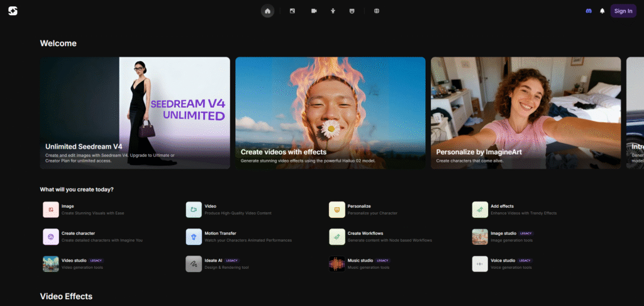The image size is (644, 306).
Task: Select the Image tile icon
Action: click(x=51, y=209)
